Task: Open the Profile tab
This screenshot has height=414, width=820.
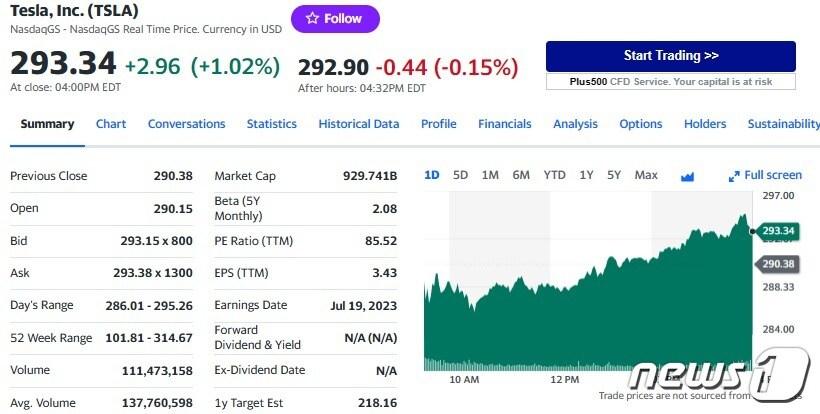Action: (x=438, y=124)
